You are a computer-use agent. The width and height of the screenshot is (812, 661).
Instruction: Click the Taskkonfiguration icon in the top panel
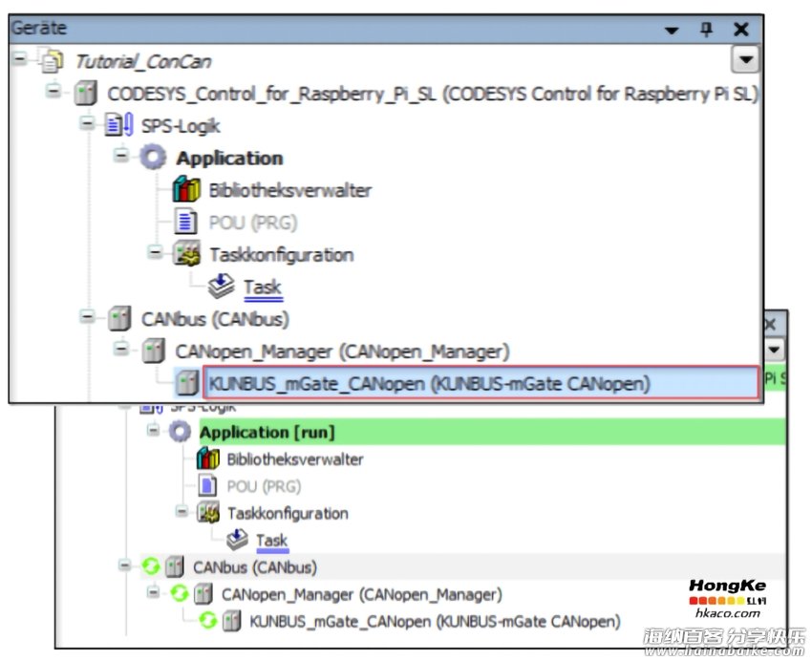pos(187,254)
